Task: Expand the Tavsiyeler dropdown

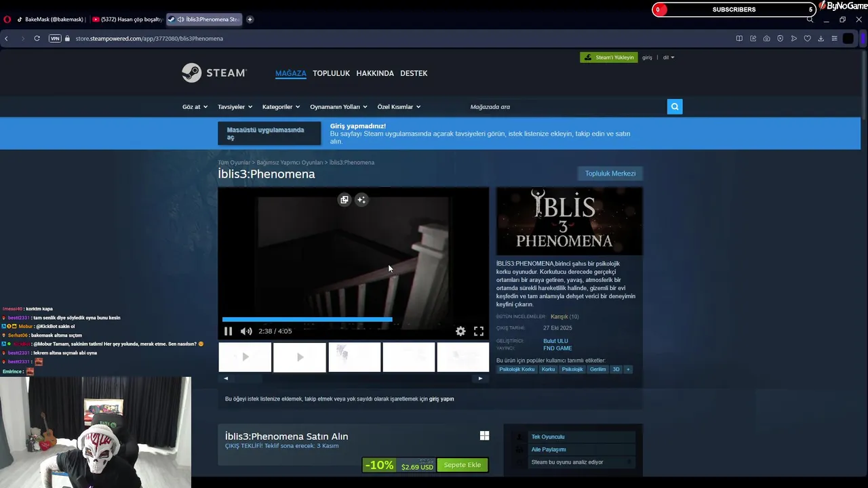Action: [x=235, y=106]
